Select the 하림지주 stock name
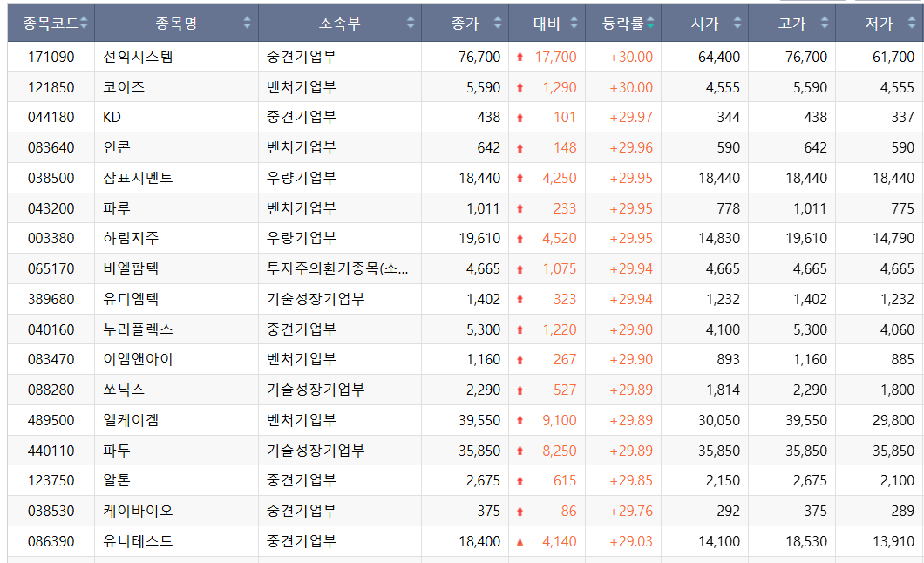Image resolution: width=924 pixels, height=563 pixels. [x=125, y=237]
